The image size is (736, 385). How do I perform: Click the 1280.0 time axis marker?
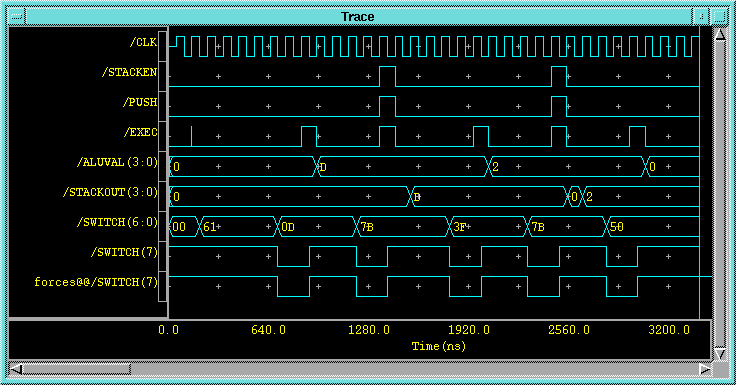point(369,330)
